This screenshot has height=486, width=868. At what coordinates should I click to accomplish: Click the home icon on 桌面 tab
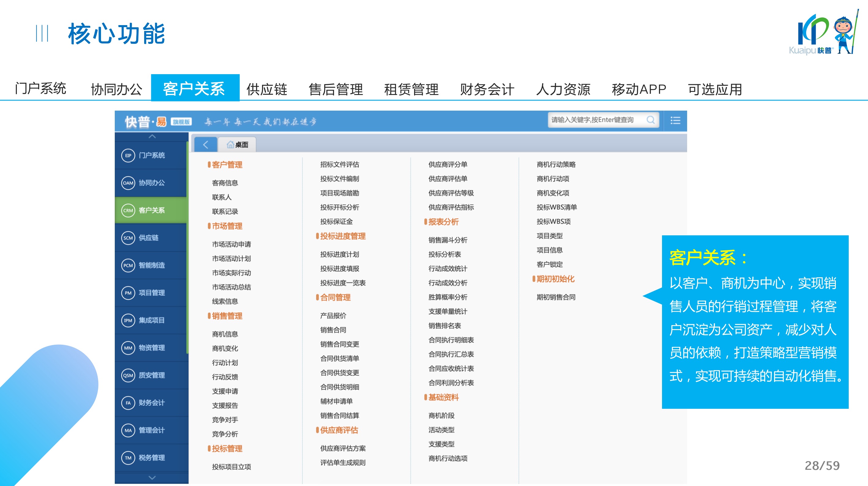(230, 145)
